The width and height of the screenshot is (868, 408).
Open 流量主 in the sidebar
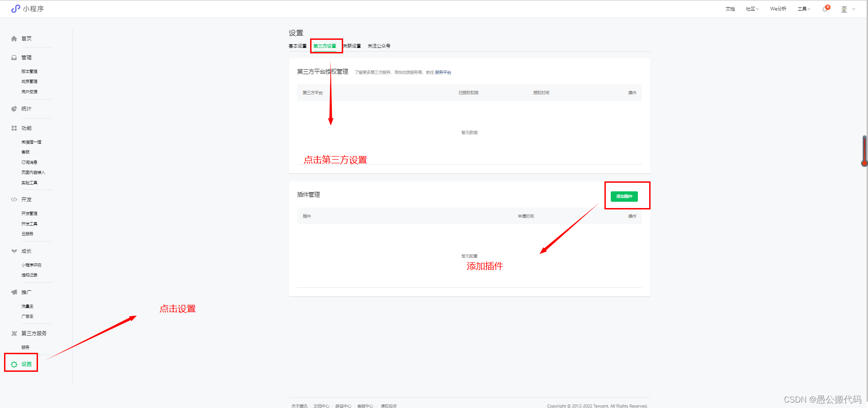point(27,306)
